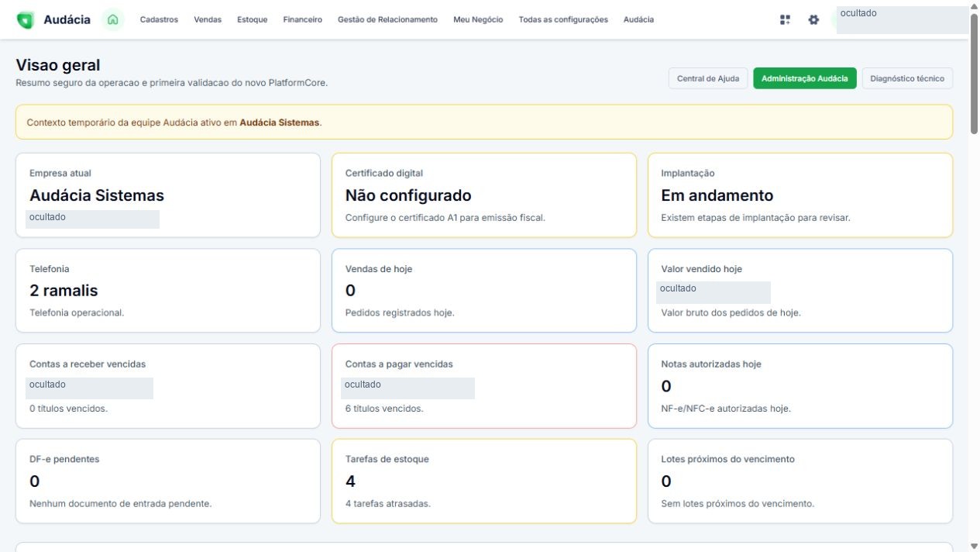Click the 'Visao geral' page heading
Image resolution: width=980 pixels, height=552 pixels.
[x=58, y=66]
